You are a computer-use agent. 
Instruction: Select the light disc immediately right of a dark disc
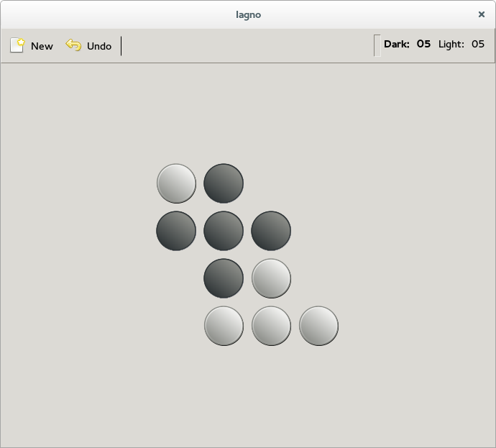[x=271, y=278]
